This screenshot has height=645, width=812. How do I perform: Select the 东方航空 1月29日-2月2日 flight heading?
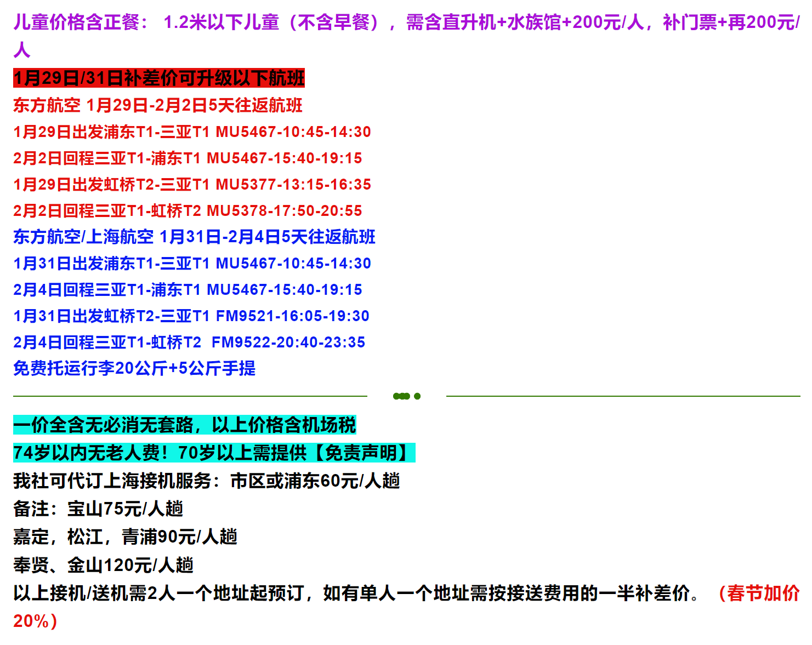click(x=158, y=105)
